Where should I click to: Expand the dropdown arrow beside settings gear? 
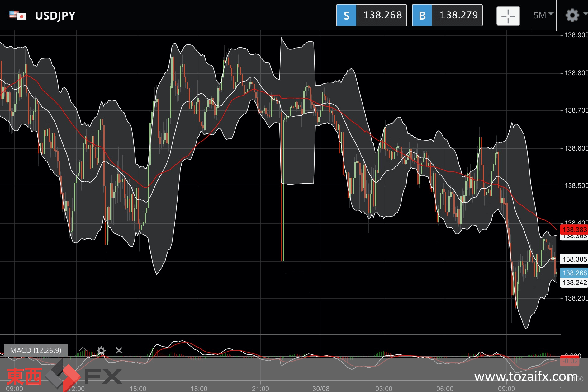pos(585,14)
